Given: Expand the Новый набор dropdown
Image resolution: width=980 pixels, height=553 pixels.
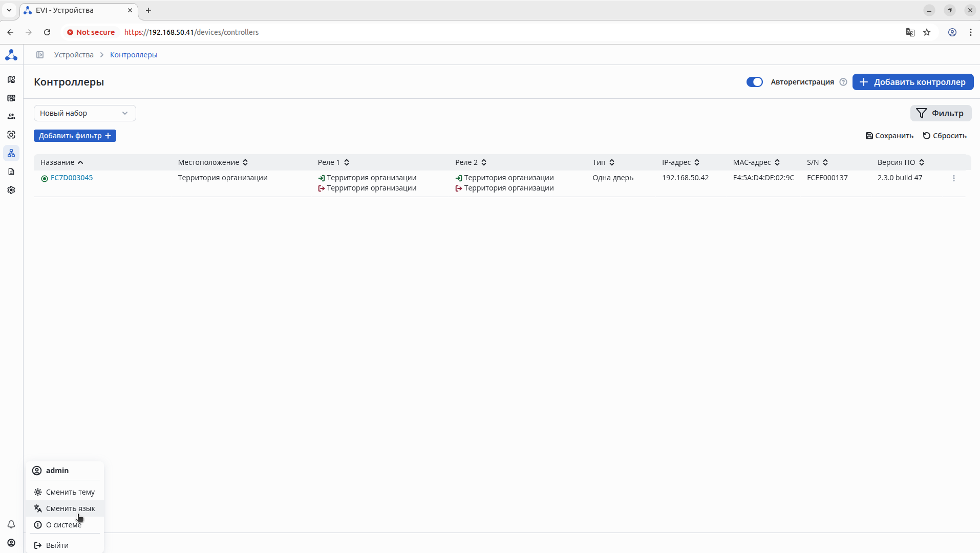Looking at the screenshot, I should point(84,113).
